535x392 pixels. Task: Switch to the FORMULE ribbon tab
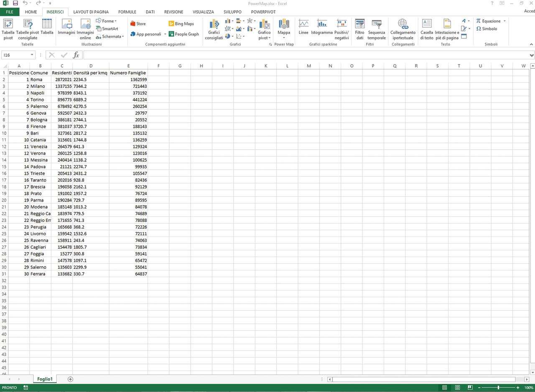[127, 12]
